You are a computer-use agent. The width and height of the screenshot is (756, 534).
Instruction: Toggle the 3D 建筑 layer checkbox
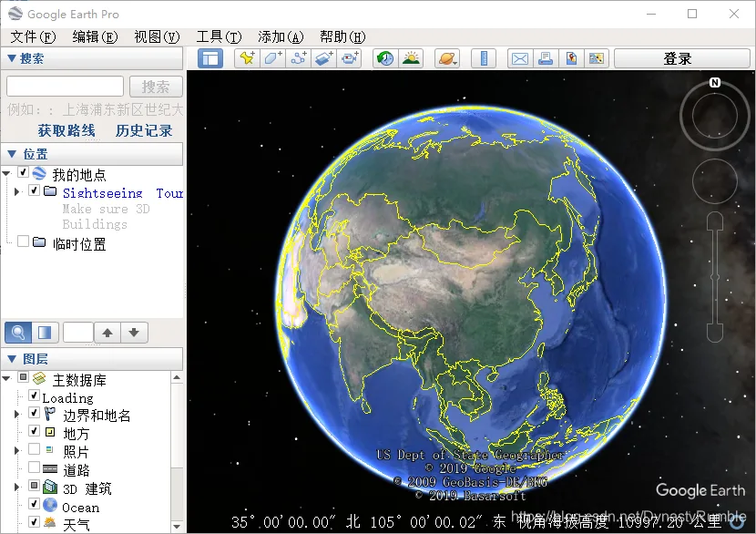34,486
